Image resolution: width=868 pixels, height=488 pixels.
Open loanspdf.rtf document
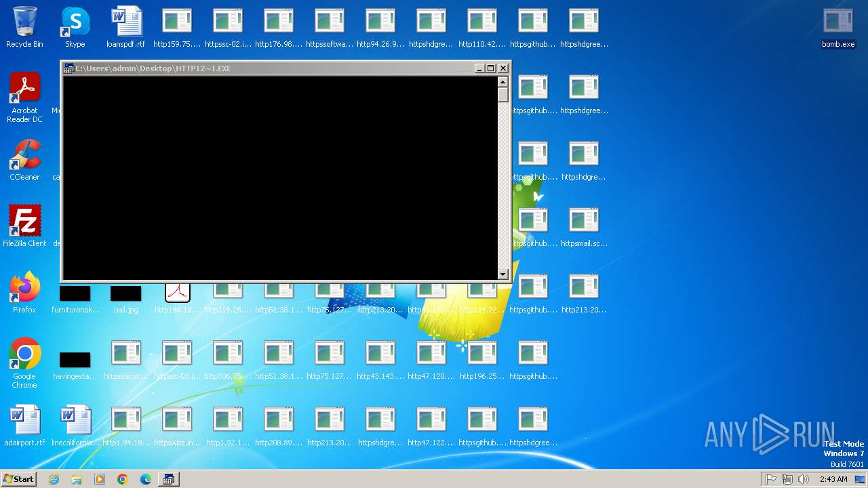click(x=126, y=27)
